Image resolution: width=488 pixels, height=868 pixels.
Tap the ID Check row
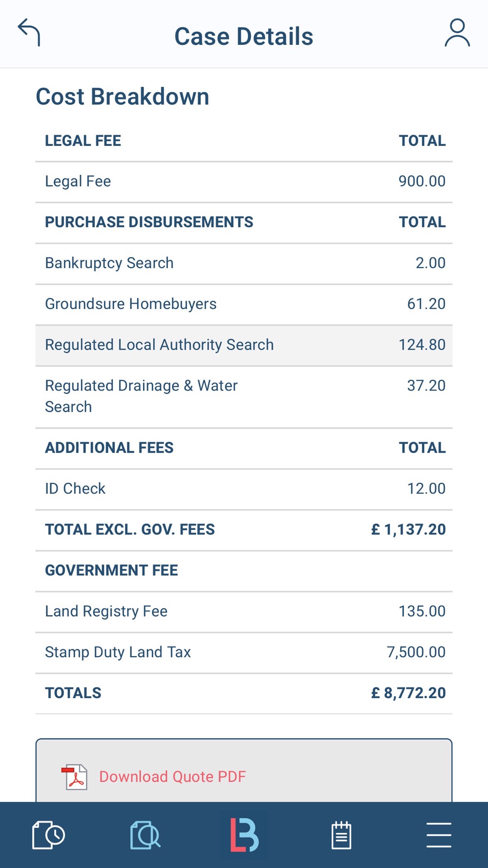coord(244,489)
